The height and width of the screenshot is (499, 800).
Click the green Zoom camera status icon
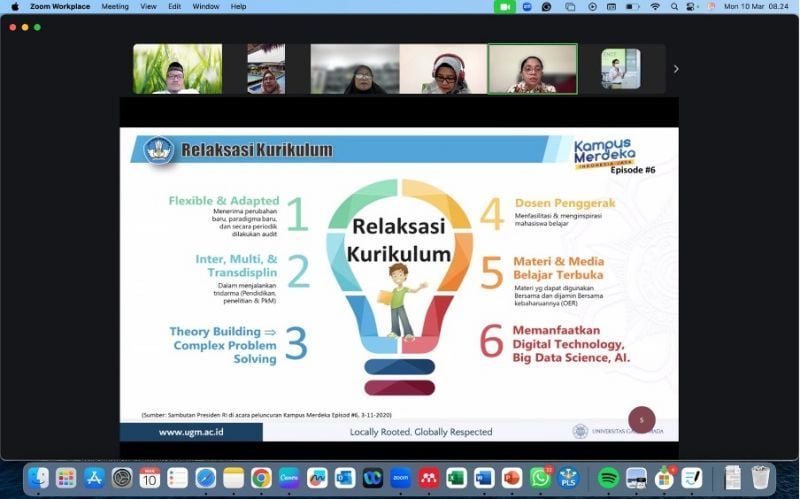505,6
